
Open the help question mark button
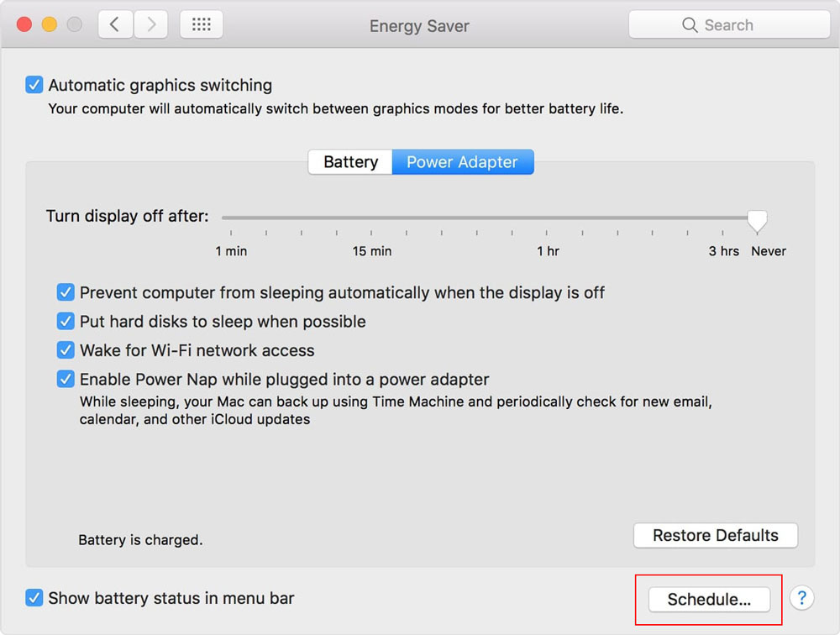pyautogui.click(x=802, y=598)
